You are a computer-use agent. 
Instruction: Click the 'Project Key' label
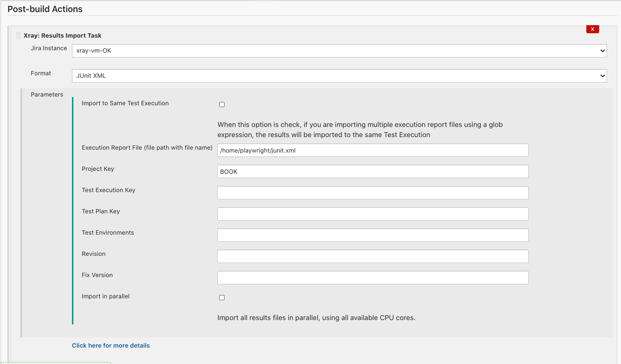[98, 169]
